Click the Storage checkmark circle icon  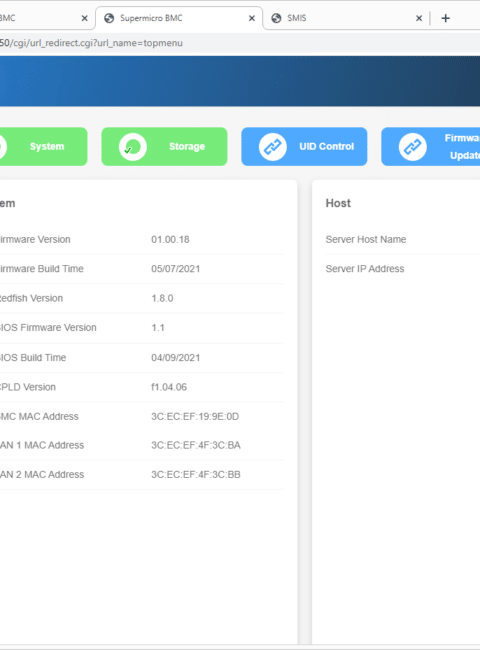(x=133, y=147)
